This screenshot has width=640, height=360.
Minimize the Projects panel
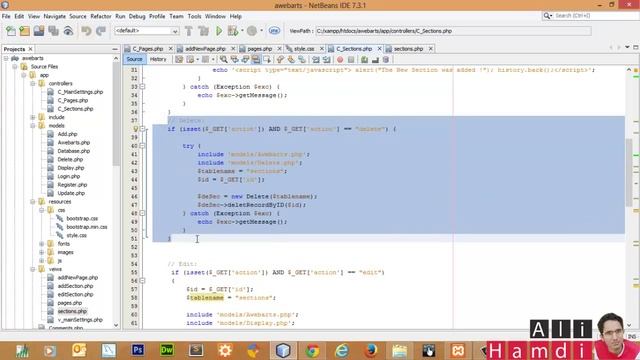coord(115,49)
